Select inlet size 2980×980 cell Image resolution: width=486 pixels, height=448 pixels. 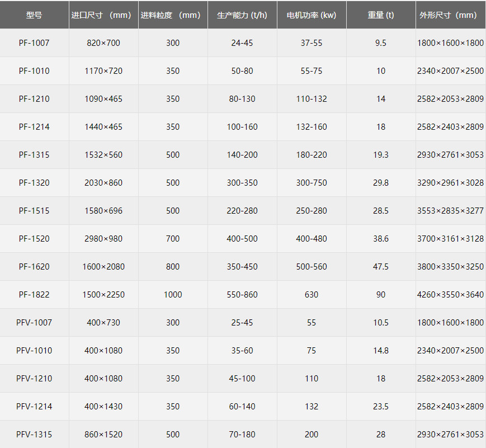pos(103,239)
